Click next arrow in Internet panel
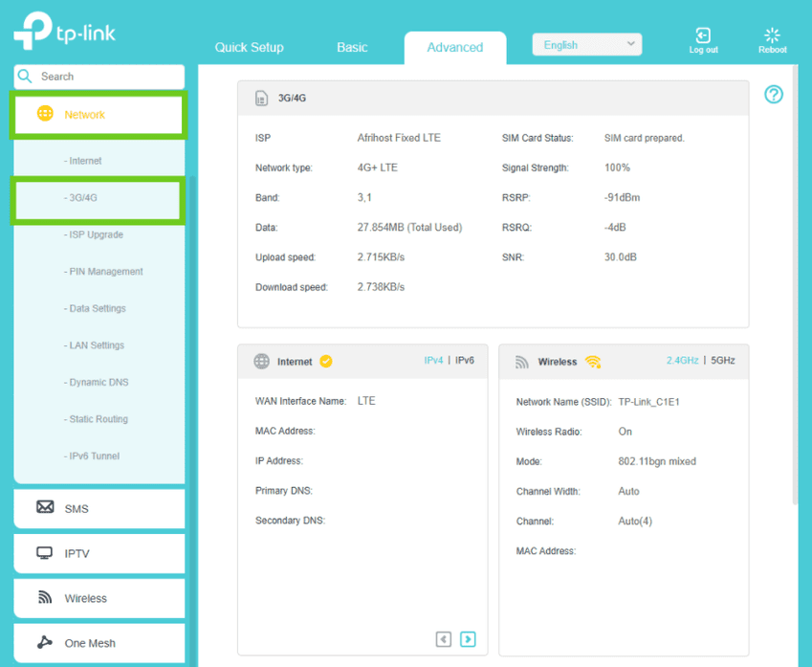 coord(468,638)
